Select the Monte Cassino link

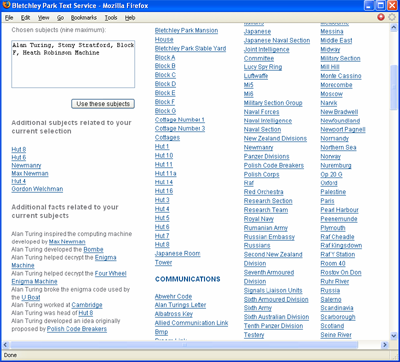(341, 76)
